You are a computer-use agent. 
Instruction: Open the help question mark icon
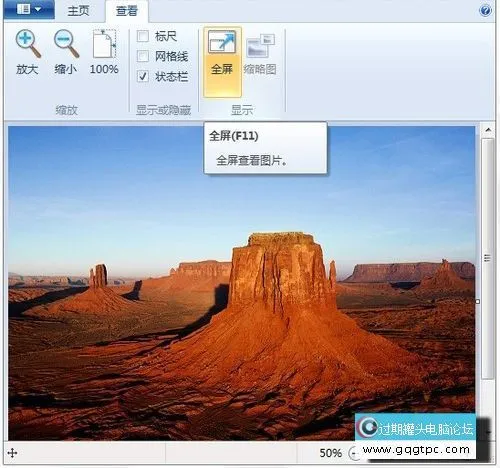pyautogui.click(x=485, y=11)
